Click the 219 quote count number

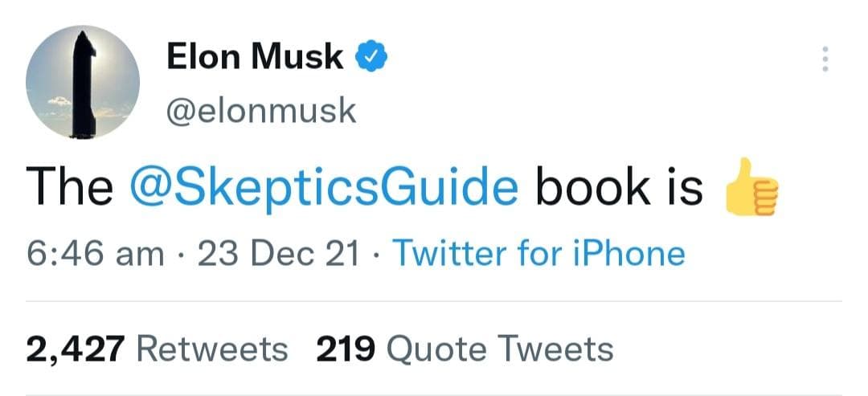346,349
